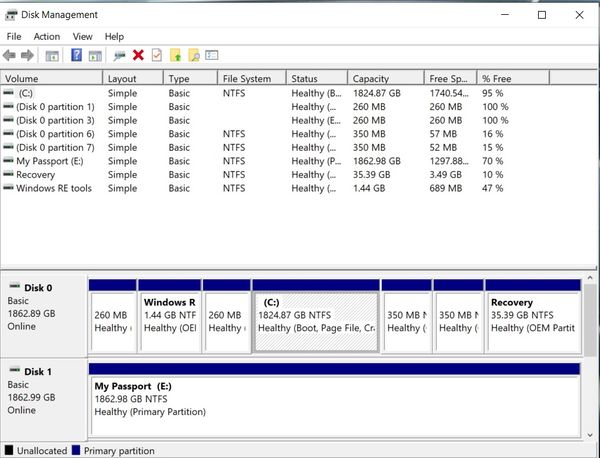The height and width of the screenshot is (458, 600).
Task: Open the Action menu
Action: tap(47, 36)
